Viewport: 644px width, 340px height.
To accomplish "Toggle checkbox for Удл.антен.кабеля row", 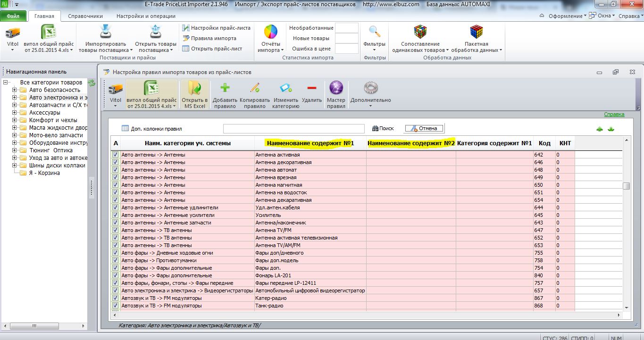I will click(115, 207).
